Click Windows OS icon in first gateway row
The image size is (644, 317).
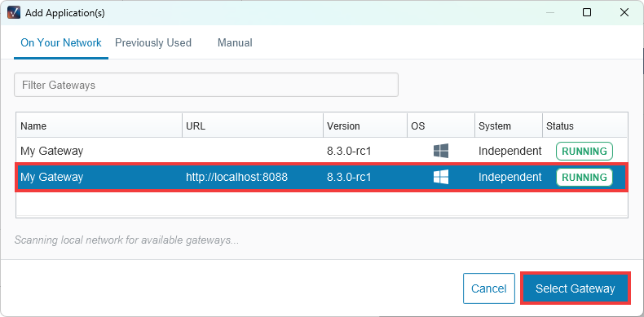click(x=441, y=151)
